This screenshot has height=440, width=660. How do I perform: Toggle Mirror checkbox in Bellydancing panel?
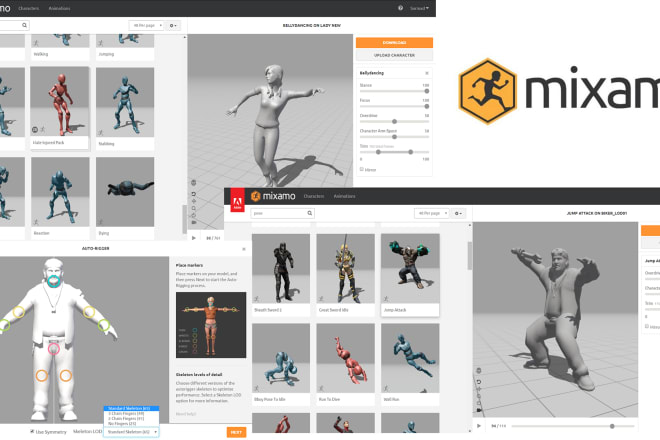[x=362, y=169]
